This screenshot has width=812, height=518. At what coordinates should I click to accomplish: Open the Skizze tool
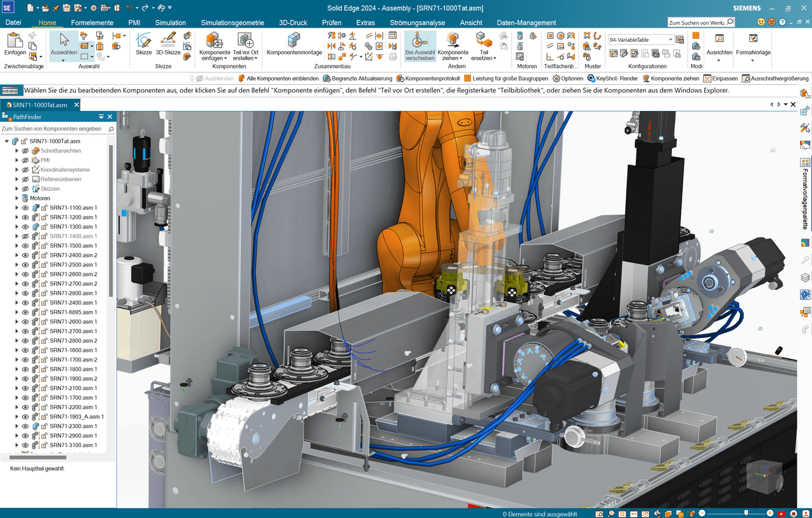point(144,46)
